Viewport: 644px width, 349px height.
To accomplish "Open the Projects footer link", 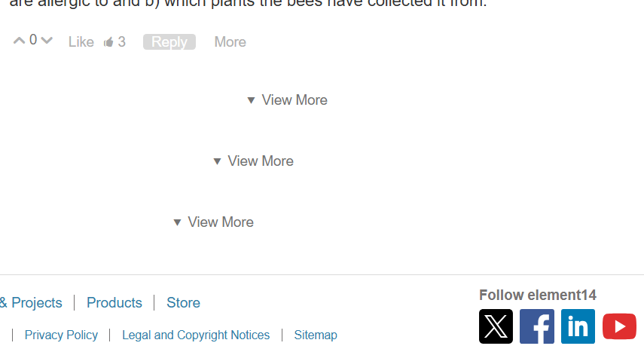I will click(31, 302).
